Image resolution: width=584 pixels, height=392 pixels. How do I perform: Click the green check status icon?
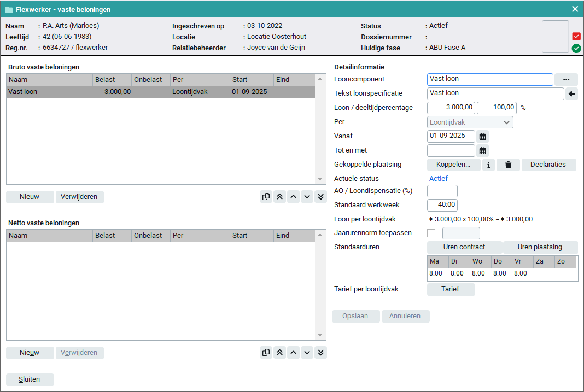coord(576,49)
